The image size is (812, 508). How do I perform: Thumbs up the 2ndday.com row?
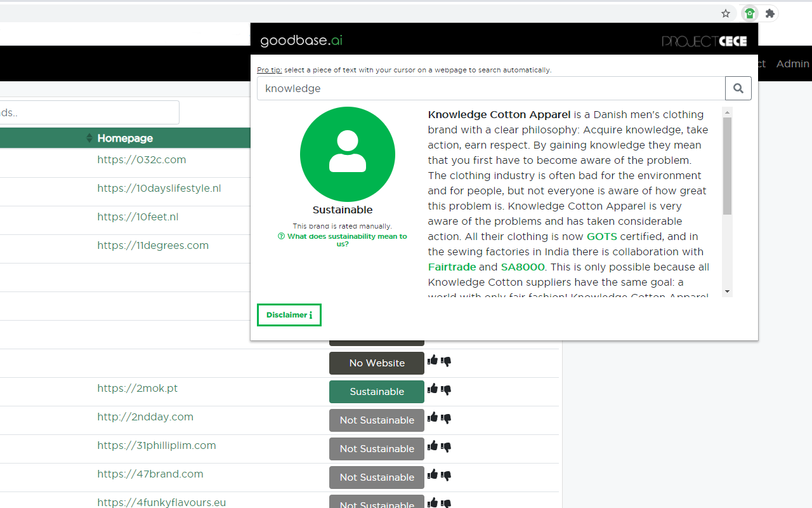tap(433, 418)
